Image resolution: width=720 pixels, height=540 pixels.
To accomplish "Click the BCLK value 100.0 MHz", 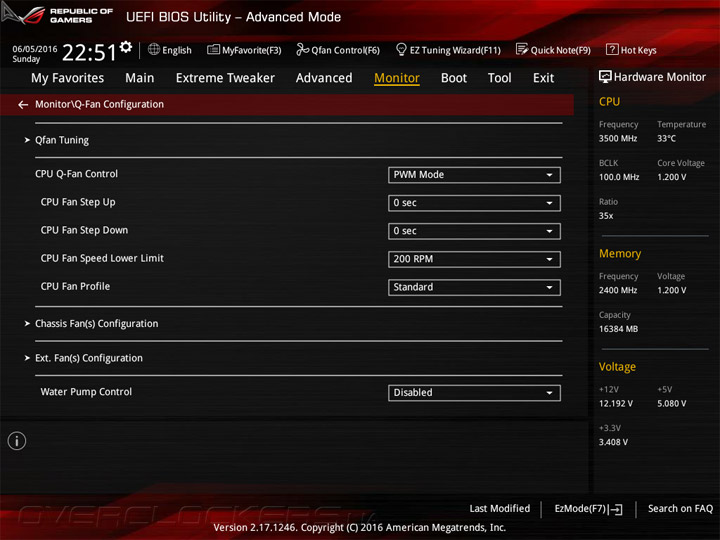I will click(x=619, y=177).
